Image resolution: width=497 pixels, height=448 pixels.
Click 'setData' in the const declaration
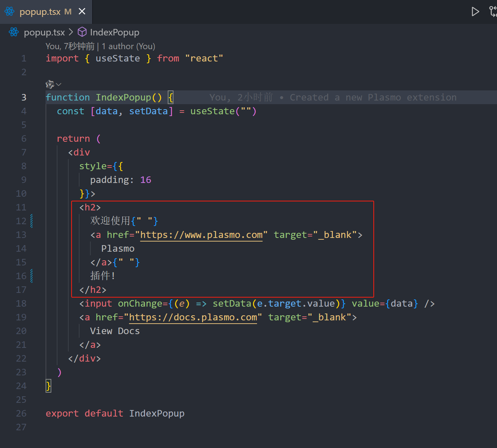(148, 111)
